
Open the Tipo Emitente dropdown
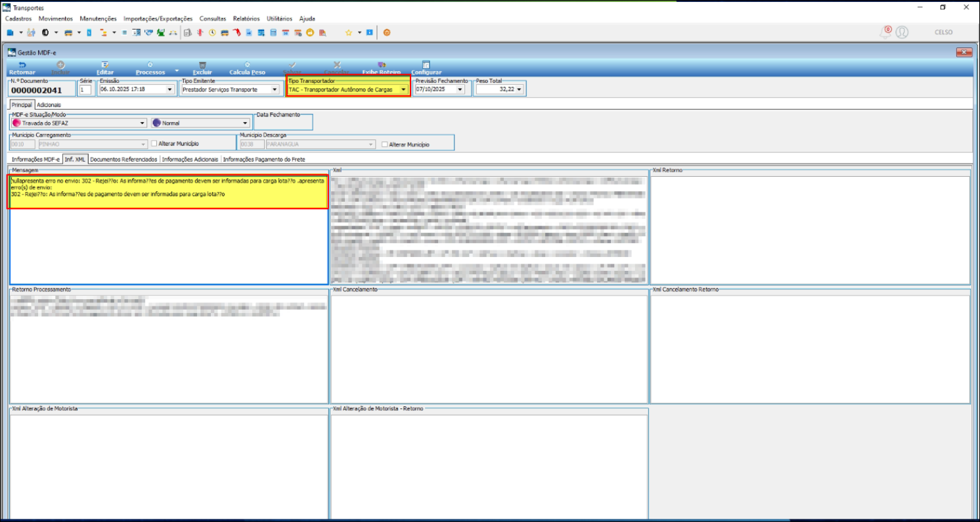[274, 89]
